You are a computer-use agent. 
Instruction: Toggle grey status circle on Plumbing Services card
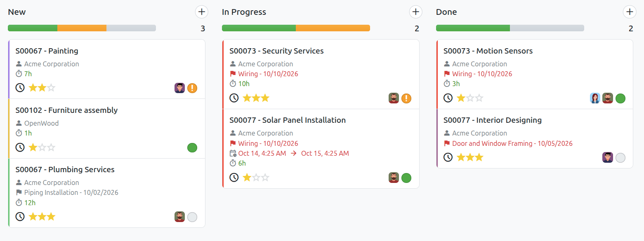[192, 217]
